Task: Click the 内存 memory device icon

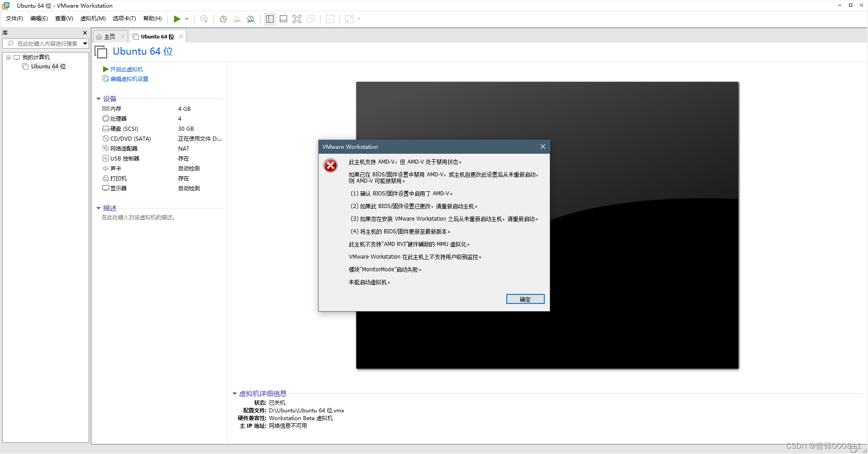Action: point(106,109)
